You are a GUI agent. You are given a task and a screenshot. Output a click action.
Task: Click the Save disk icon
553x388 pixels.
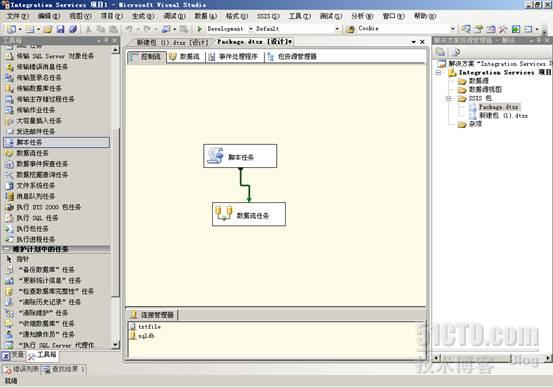click(x=60, y=29)
